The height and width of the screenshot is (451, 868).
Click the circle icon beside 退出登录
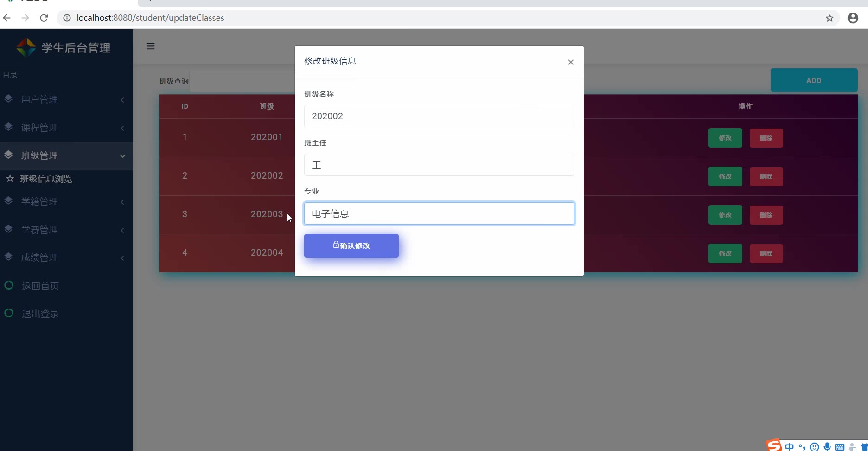(x=9, y=313)
